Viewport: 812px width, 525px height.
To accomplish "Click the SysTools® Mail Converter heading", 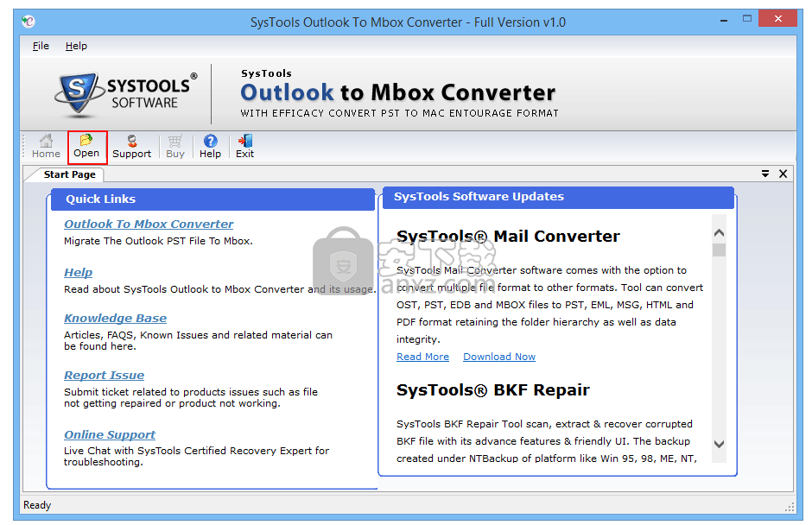I will click(508, 237).
